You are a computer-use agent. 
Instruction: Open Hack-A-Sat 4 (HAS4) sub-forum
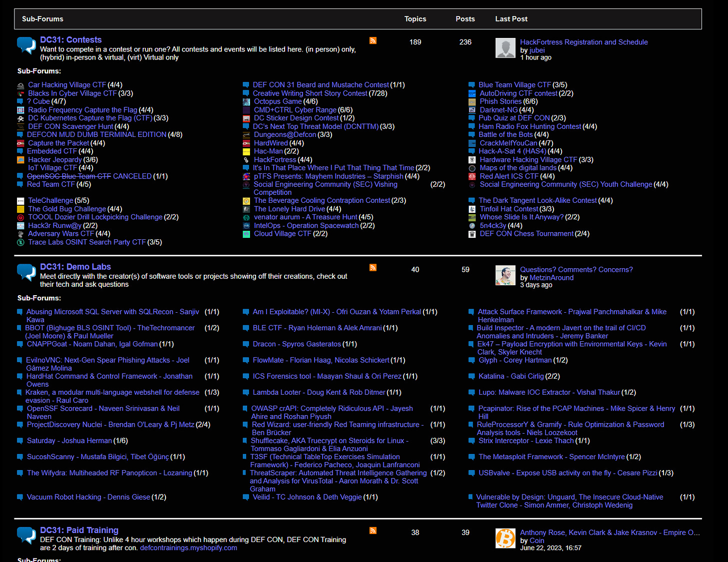tap(512, 151)
